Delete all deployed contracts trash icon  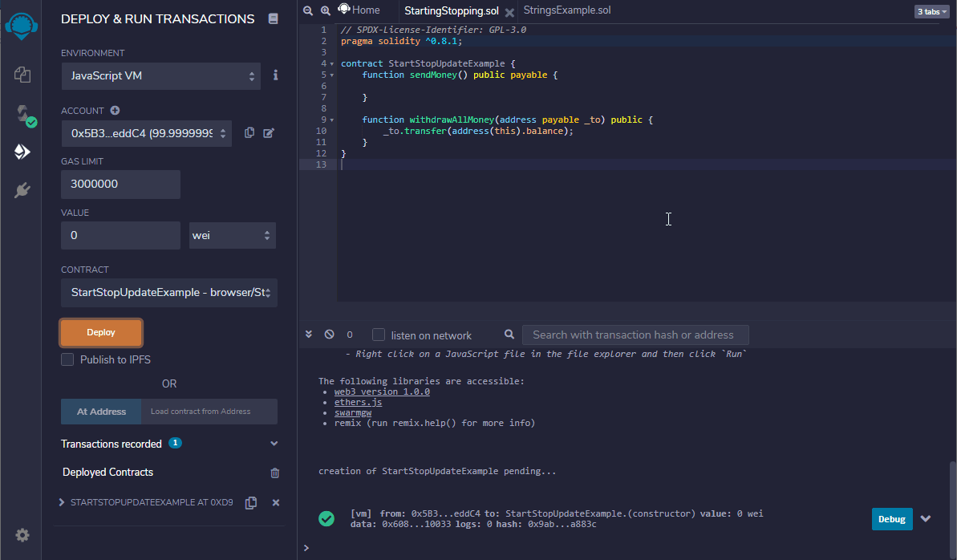(x=274, y=473)
